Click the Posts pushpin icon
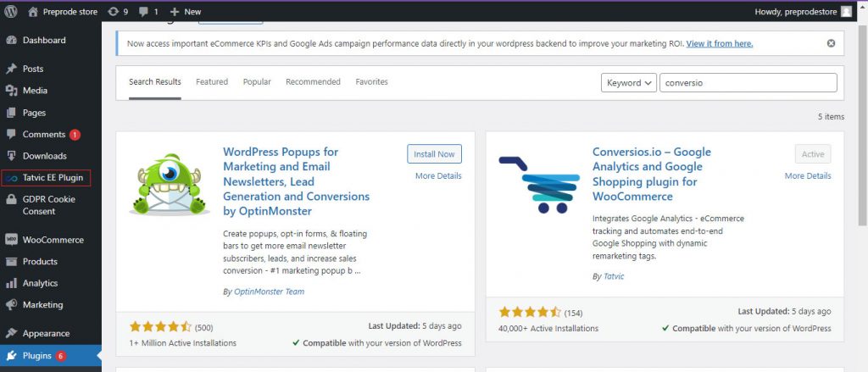The image size is (868, 372). coord(11,69)
